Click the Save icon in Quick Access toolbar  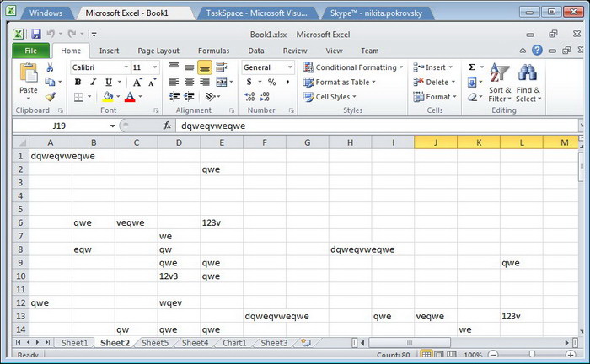click(36, 35)
